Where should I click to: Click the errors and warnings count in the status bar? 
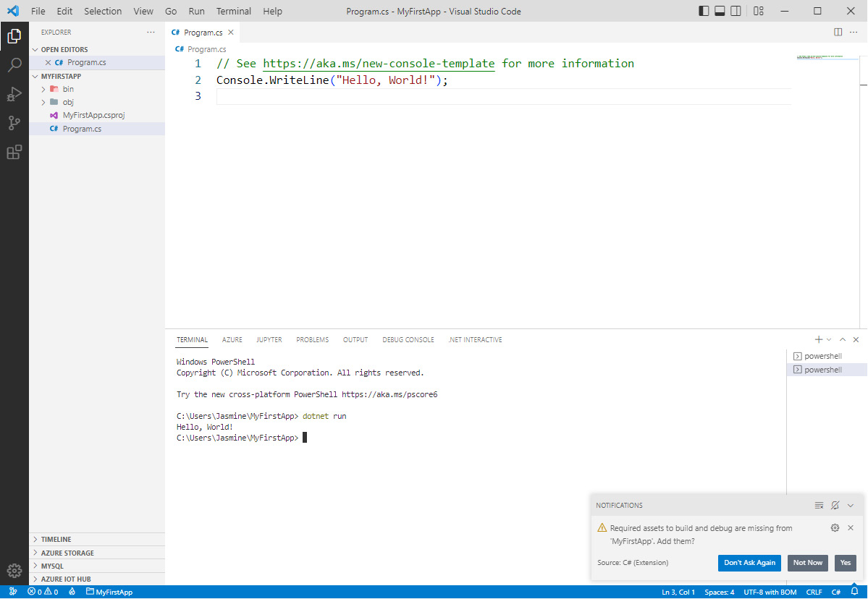[x=43, y=592]
